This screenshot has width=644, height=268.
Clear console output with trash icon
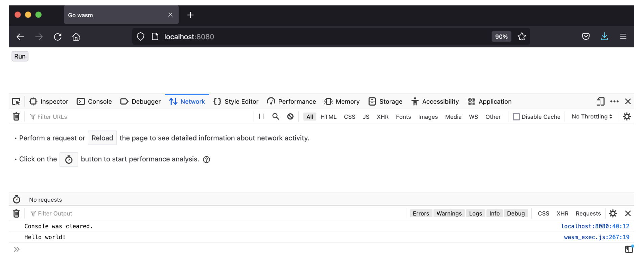(16, 214)
